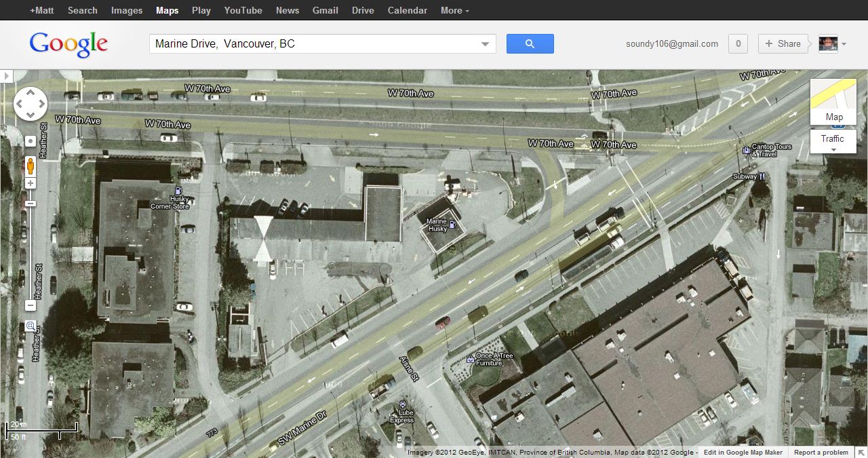This screenshot has height=458, width=868.
Task: Expand the account menu arrow beside the photo
Action: pos(844,45)
